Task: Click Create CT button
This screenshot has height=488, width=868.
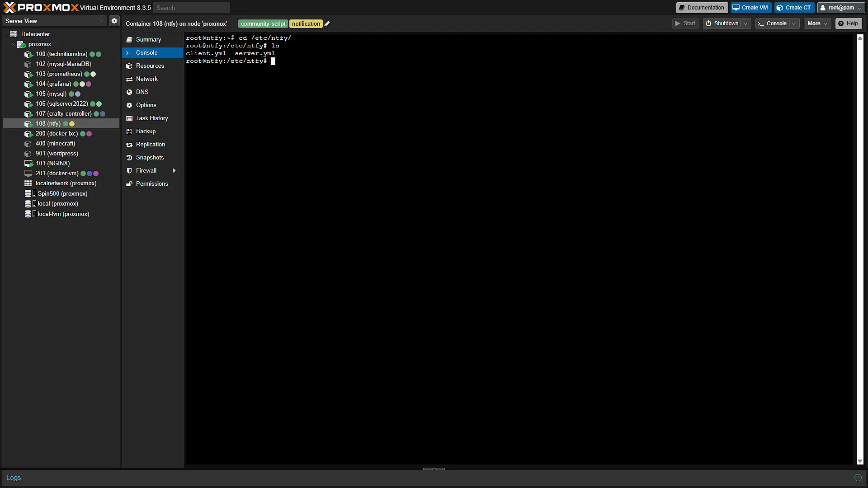Action: coord(794,8)
